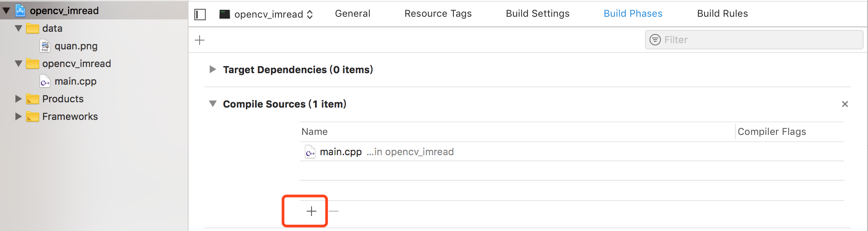Image resolution: width=868 pixels, height=231 pixels.
Task: Click the remove source file minus button
Action: pos(334,211)
